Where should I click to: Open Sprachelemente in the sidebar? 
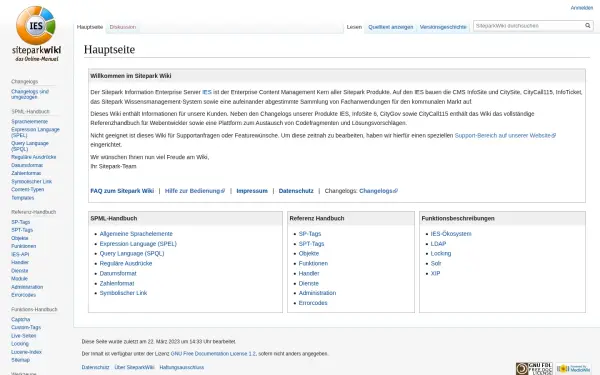(x=29, y=121)
